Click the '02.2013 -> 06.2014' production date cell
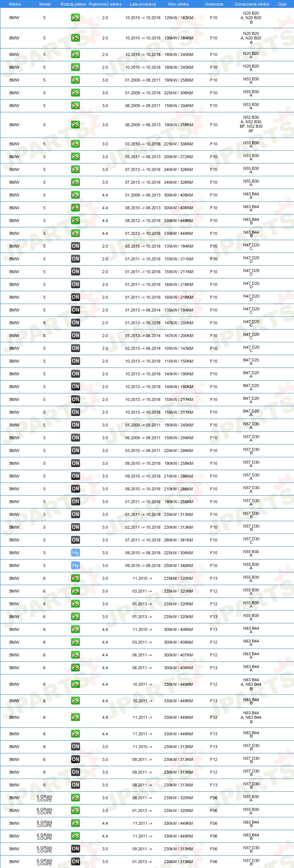Screen dimensions: 294x868 click(x=143, y=348)
